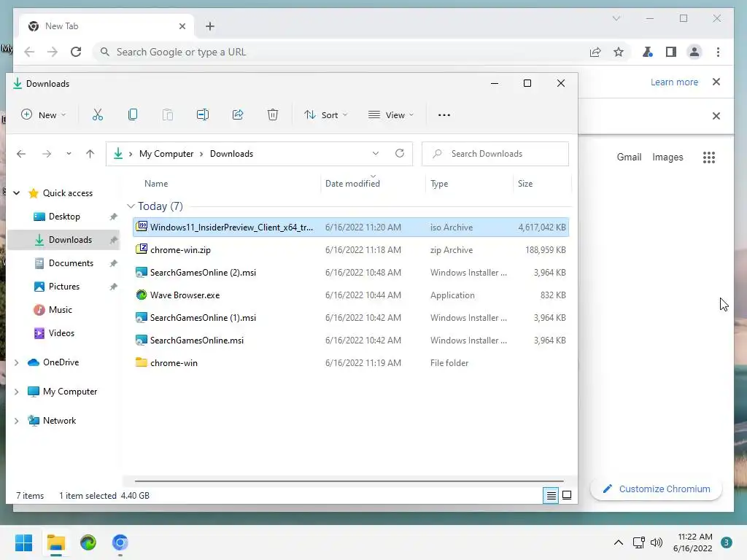Select the Wave Browser.exe file

351,295
